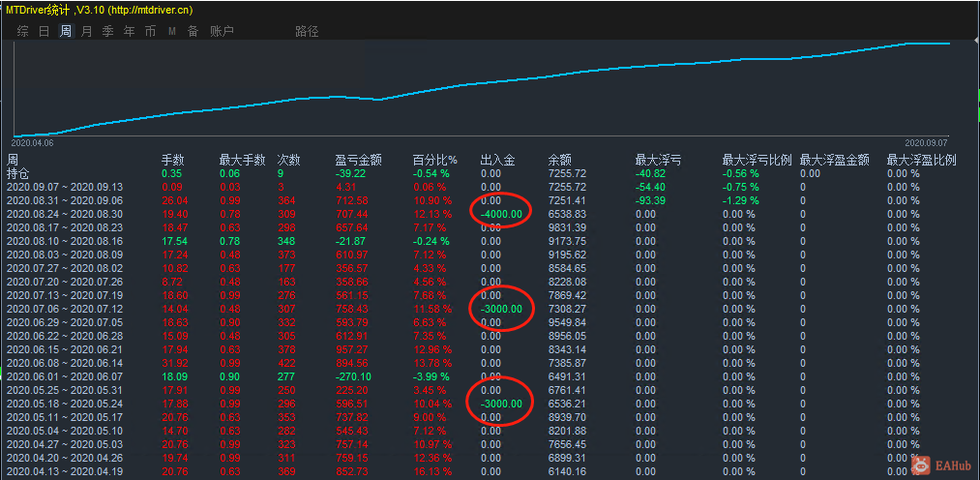Select week row 2020.05.18 ~ 2020.05.24
The width and height of the screenshot is (980, 480).
pos(64,404)
